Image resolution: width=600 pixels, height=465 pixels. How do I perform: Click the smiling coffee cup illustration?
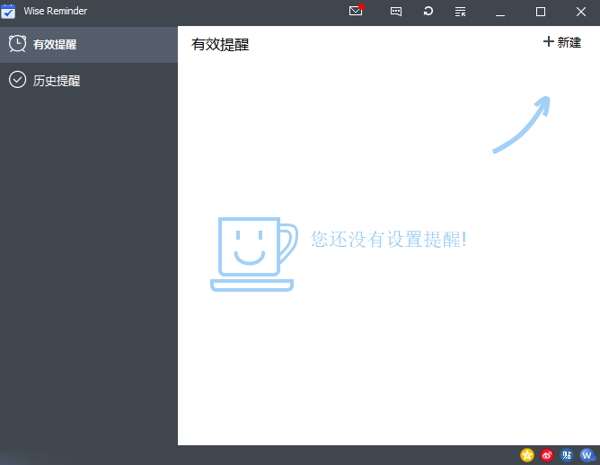coord(252,252)
